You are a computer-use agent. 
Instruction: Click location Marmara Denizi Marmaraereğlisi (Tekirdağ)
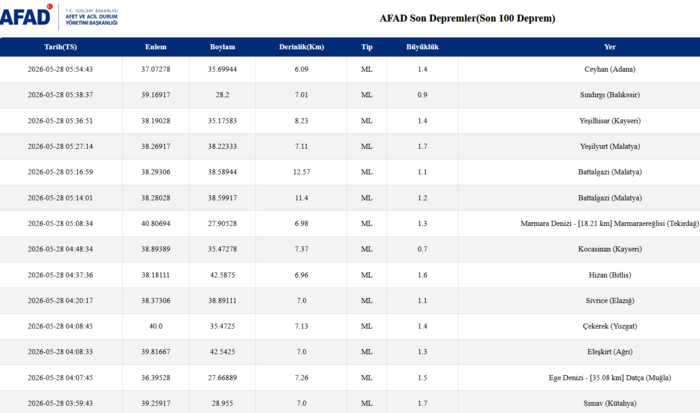[x=610, y=223]
